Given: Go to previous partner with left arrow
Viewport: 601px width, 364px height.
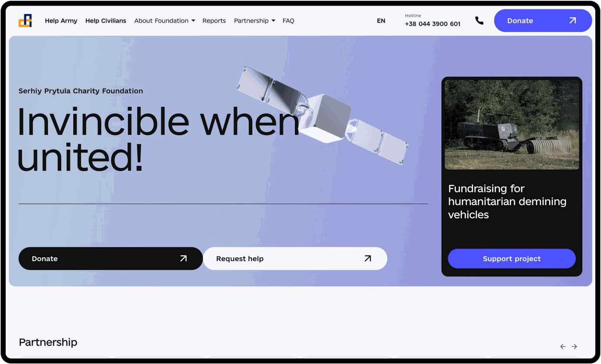Looking at the screenshot, I should pos(563,346).
